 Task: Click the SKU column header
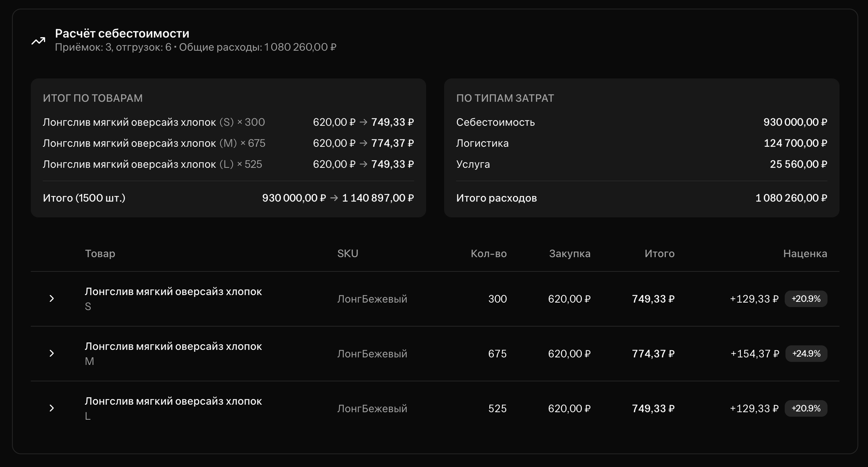[347, 254]
